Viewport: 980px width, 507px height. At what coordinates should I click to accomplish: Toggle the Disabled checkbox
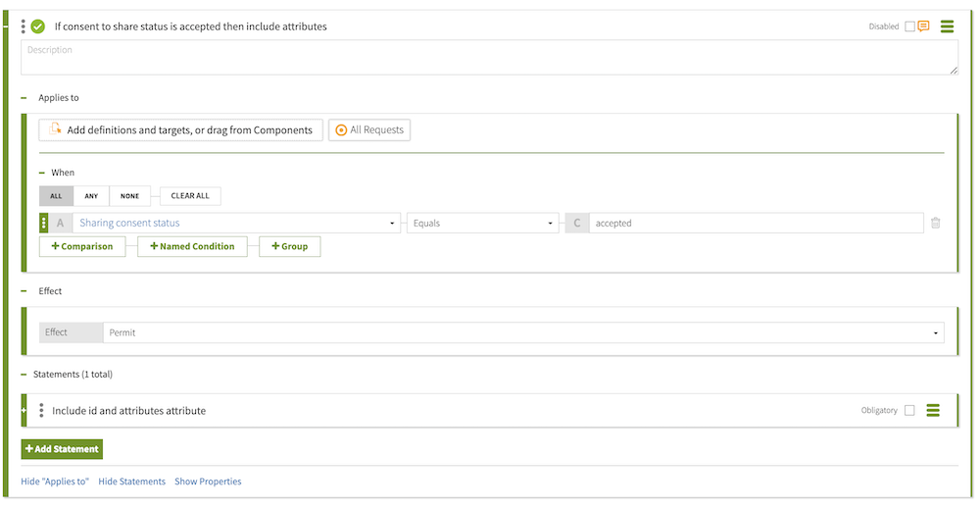(909, 26)
